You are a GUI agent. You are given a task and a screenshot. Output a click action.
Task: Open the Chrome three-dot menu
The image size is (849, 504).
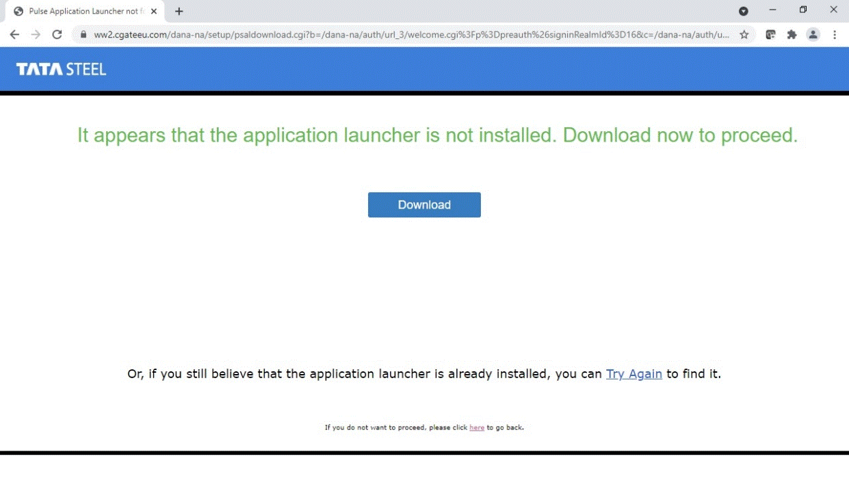(835, 35)
